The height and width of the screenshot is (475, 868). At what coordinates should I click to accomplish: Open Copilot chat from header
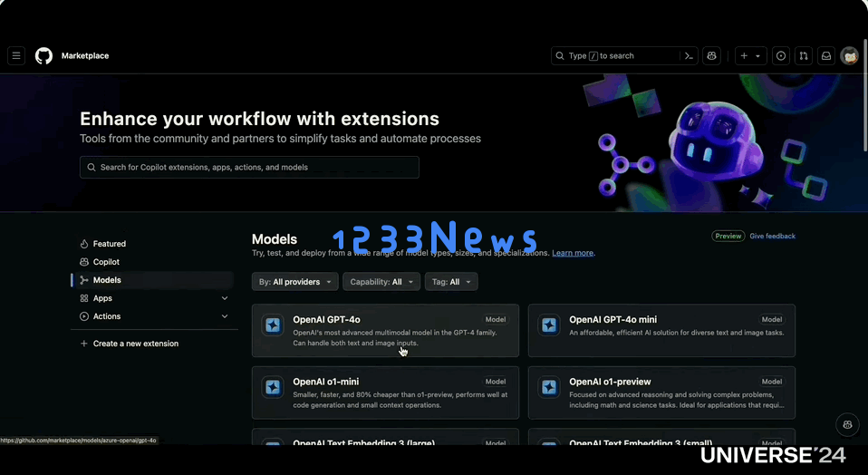[712, 56]
